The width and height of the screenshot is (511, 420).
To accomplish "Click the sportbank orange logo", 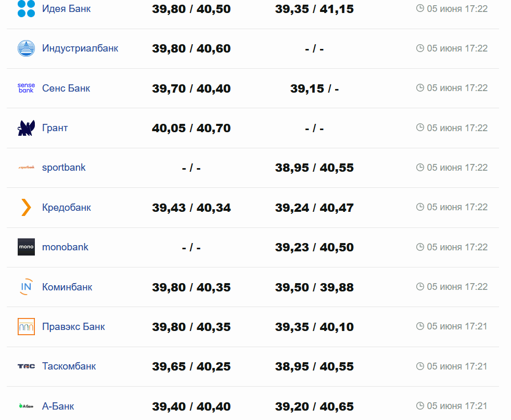I will 26,168.
